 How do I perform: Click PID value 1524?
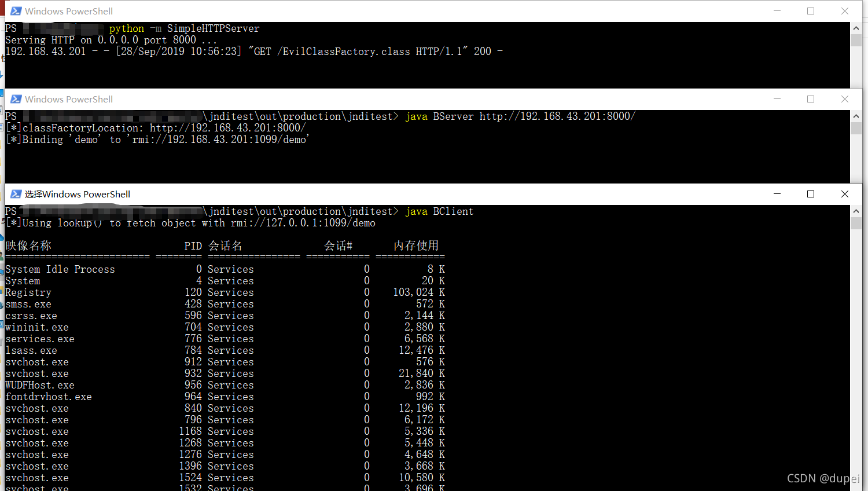(x=190, y=478)
